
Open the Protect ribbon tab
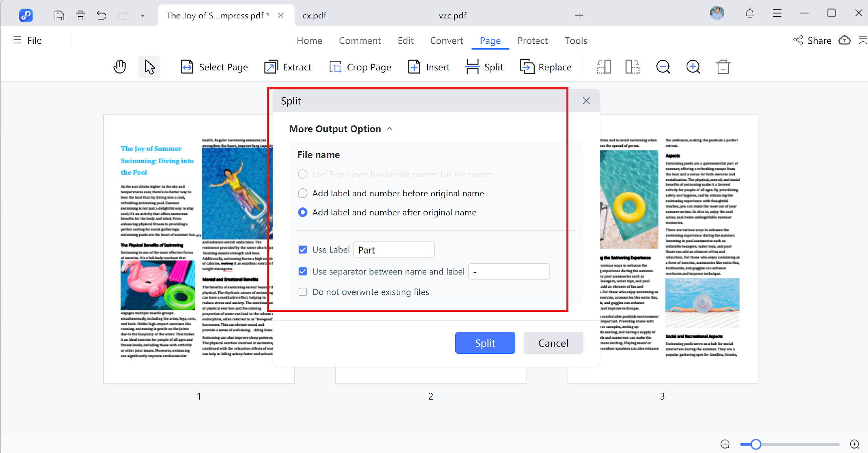pyautogui.click(x=533, y=40)
